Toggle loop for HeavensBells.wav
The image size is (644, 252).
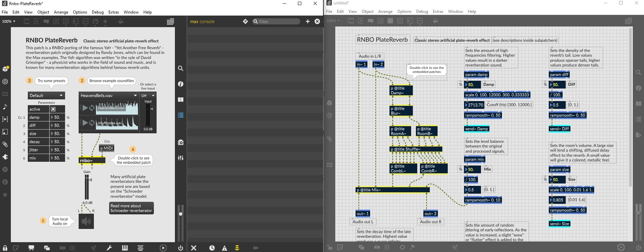(x=92, y=108)
